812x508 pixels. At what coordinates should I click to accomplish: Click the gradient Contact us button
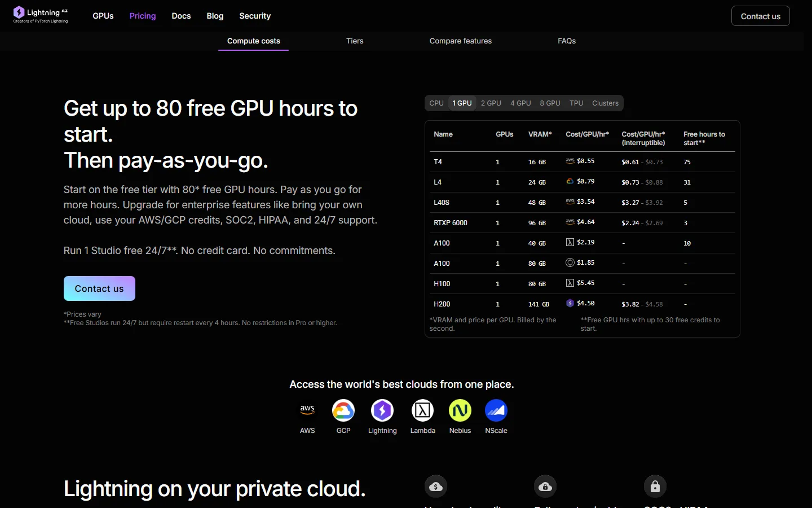pos(99,288)
